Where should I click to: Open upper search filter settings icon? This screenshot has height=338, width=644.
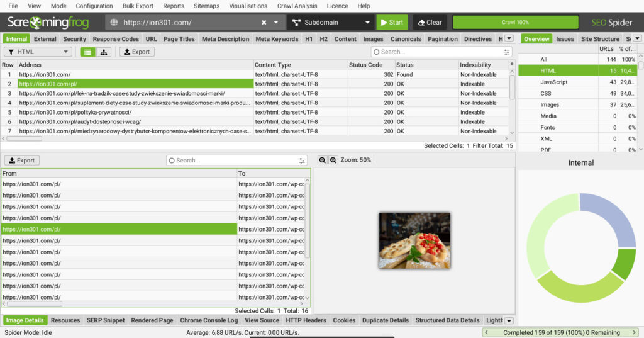pyautogui.click(x=506, y=52)
